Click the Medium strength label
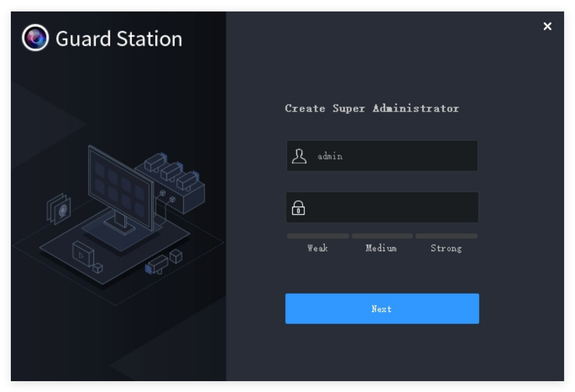Screen dimensions: 575x392 (381, 248)
